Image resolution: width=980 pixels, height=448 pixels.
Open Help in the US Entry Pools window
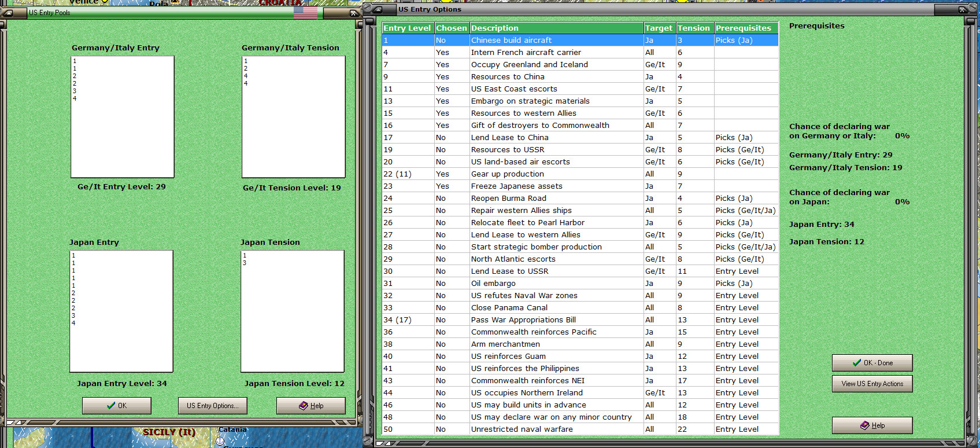point(311,406)
